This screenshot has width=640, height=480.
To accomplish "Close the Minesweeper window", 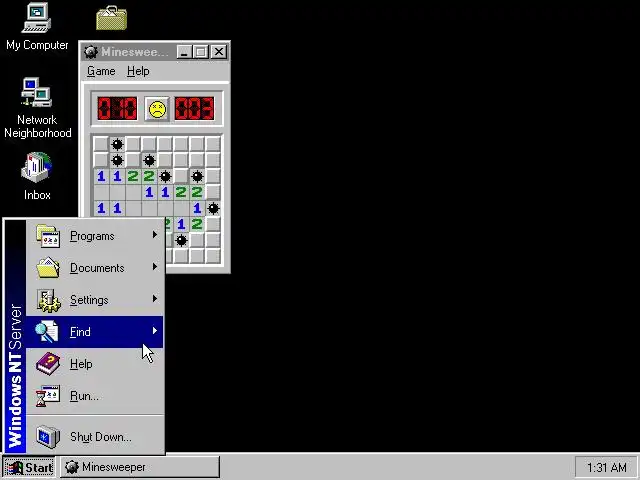I will coord(219,52).
